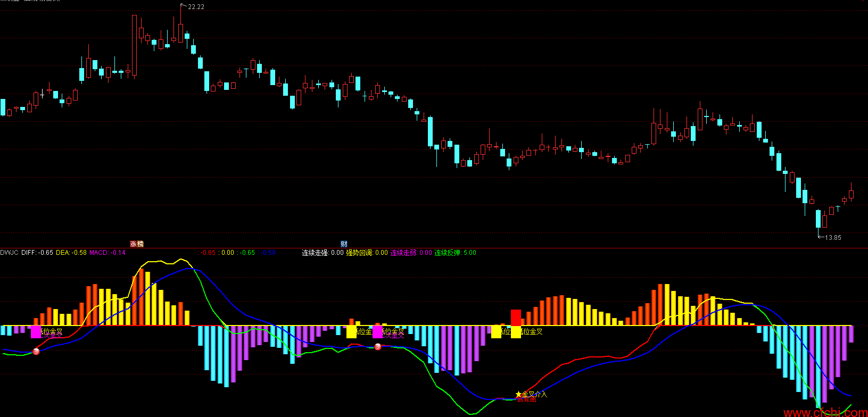
Task: Click the yellow 0.00 value in header
Action: point(227,253)
